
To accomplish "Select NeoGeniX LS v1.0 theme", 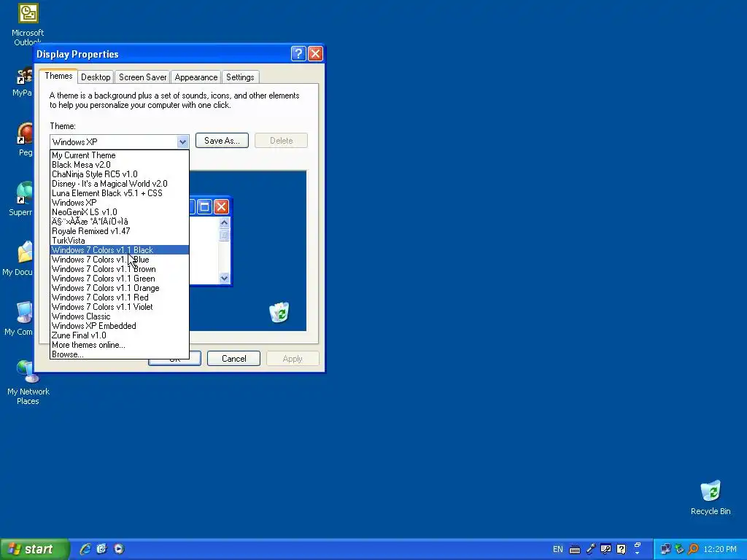I will tap(120, 212).
